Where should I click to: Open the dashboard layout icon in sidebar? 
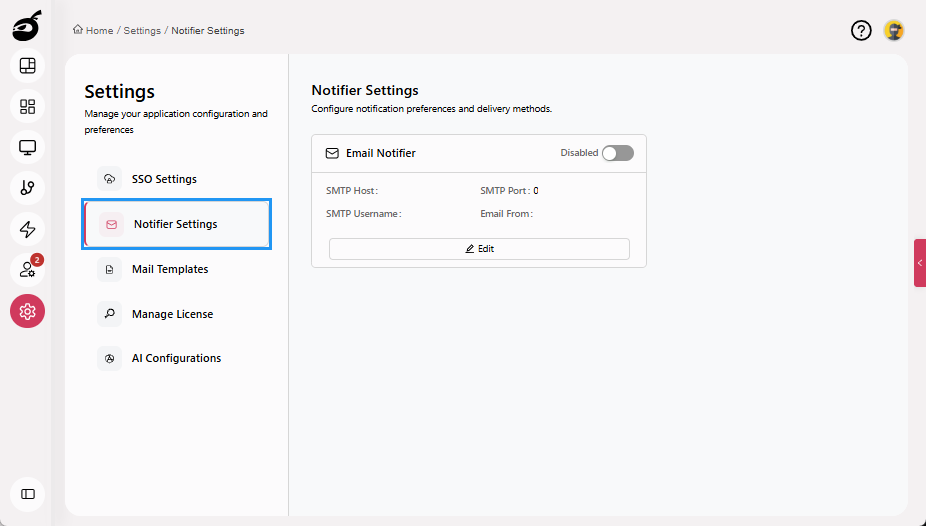click(x=27, y=66)
